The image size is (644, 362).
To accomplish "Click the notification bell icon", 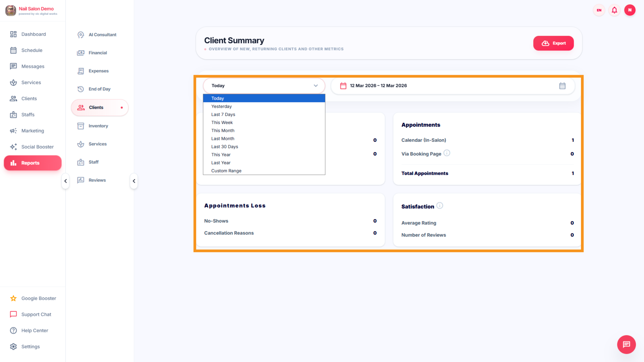I will pos(614,10).
